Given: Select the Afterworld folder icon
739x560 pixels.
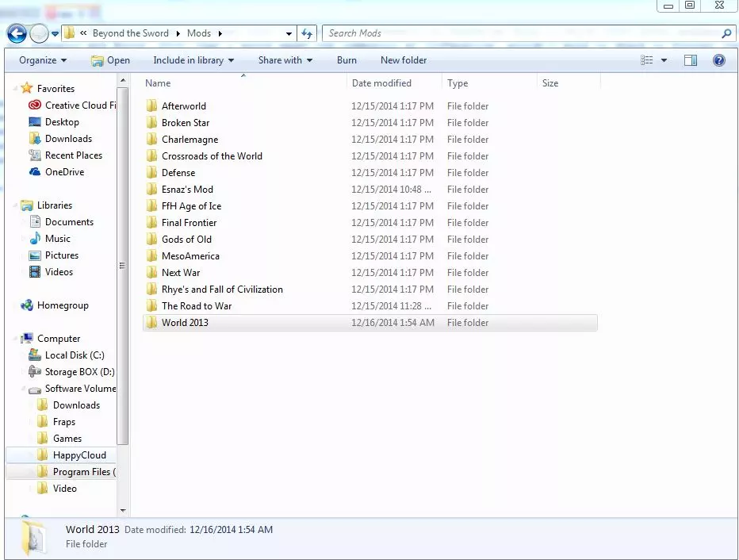Looking at the screenshot, I should click(151, 105).
